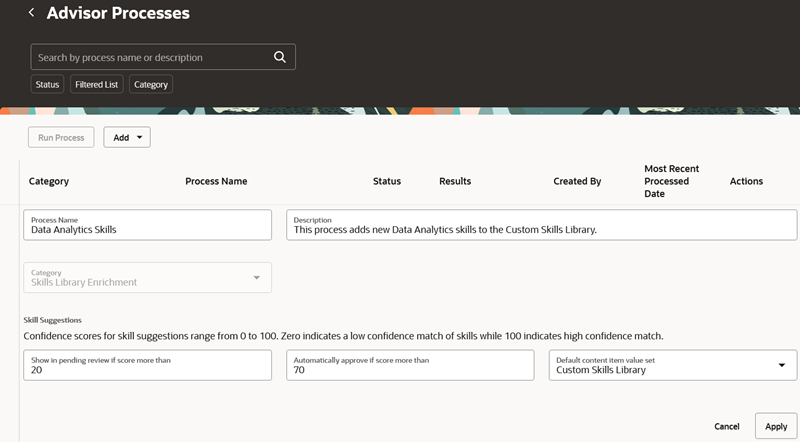800x442 pixels.
Task: Click the back arrow beside Advisor Processes
Action: (x=31, y=13)
